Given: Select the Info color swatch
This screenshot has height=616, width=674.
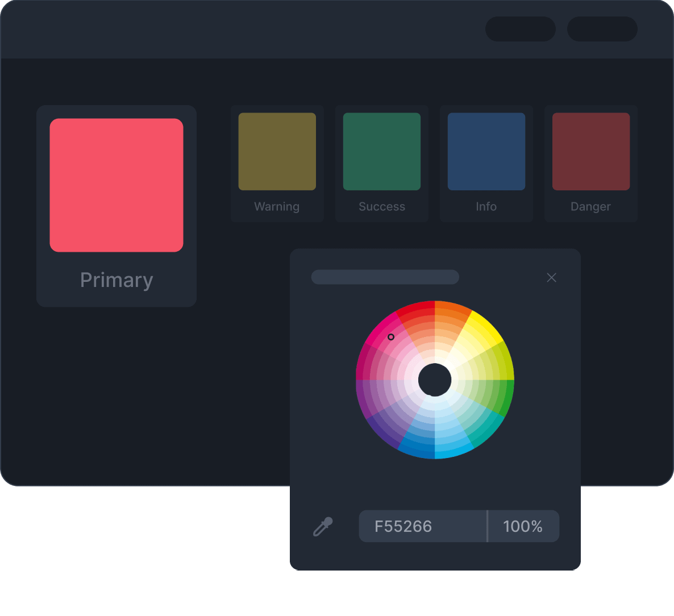Looking at the screenshot, I should pos(486,151).
